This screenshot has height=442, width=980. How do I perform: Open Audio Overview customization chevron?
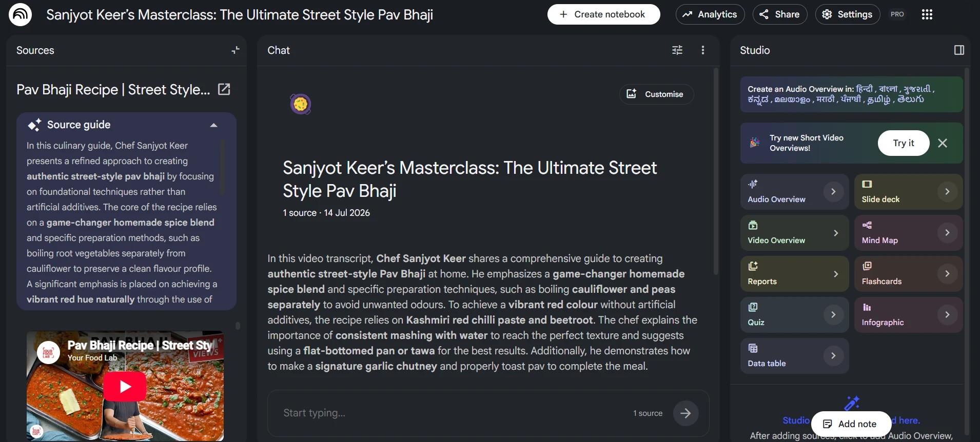coord(833,192)
